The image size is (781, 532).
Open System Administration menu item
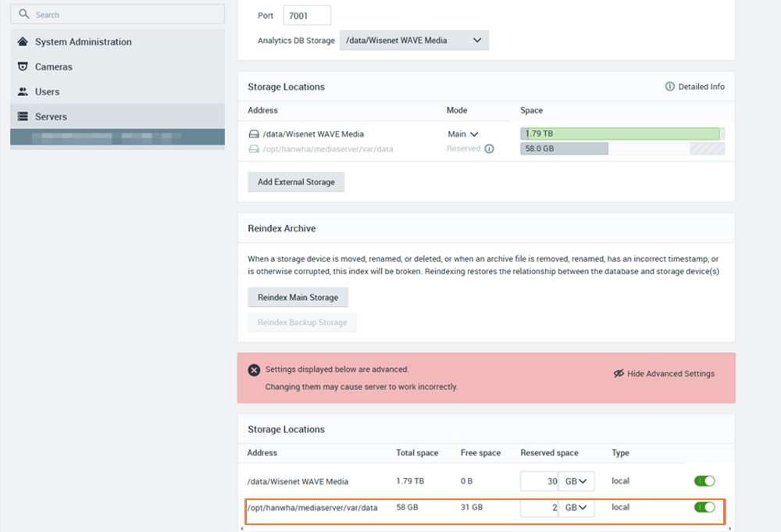tap(118, 42)
